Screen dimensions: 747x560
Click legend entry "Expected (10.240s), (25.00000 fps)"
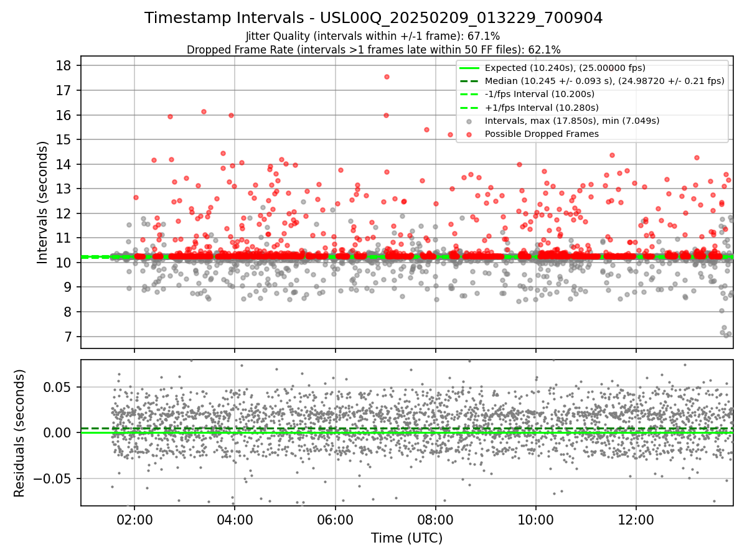point(565,68)
